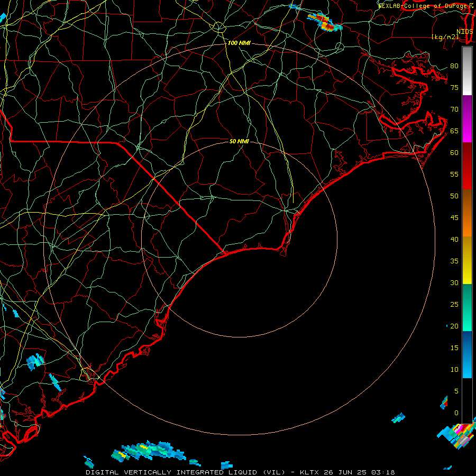
Task: Click the 5 value on the VIL scale
Action: [456, 391]
